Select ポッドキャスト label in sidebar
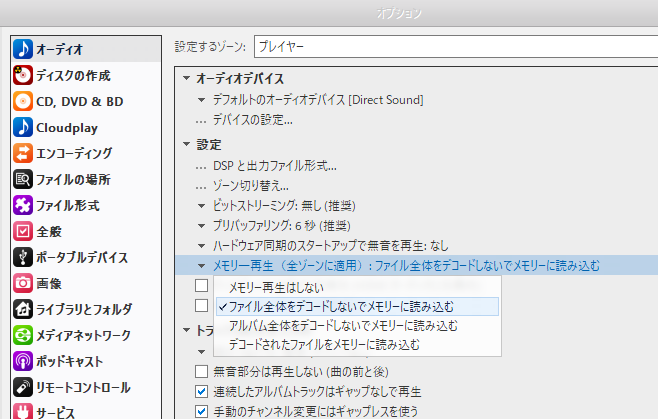This screenshot has width=658, height=419. pyautogui.click(x=70, y=362)
